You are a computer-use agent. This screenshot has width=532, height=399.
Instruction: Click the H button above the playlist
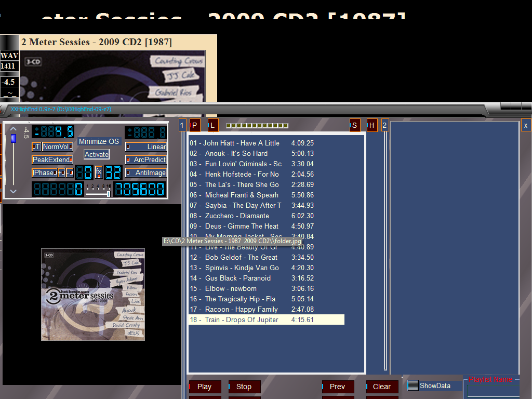[372, 125]
